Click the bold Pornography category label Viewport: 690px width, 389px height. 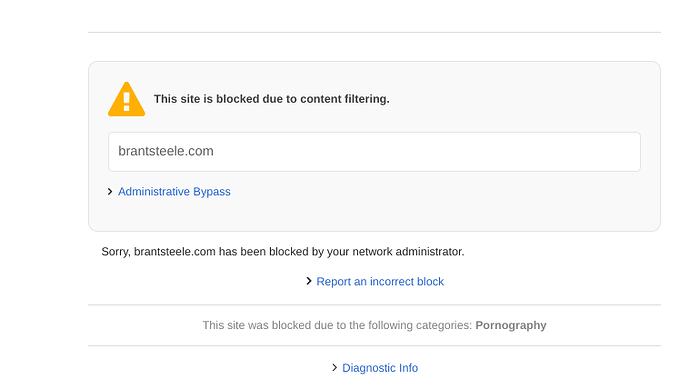pyautogui.click(x=511, y=325)
